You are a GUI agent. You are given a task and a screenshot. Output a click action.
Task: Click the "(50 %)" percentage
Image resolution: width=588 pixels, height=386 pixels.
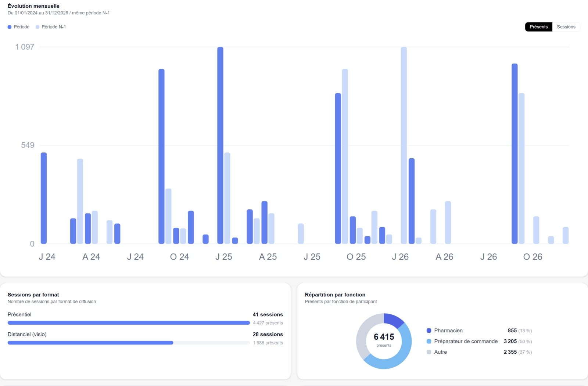[525, 342]
